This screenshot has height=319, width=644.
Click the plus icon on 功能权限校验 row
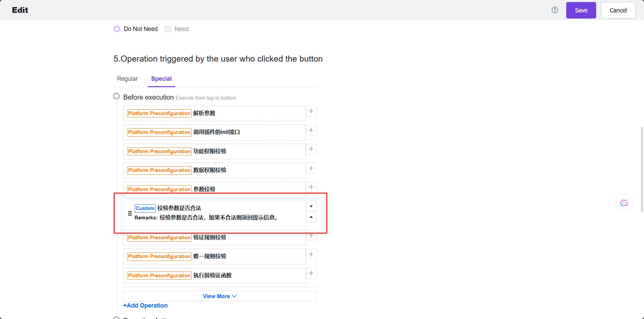pos(311,149)
